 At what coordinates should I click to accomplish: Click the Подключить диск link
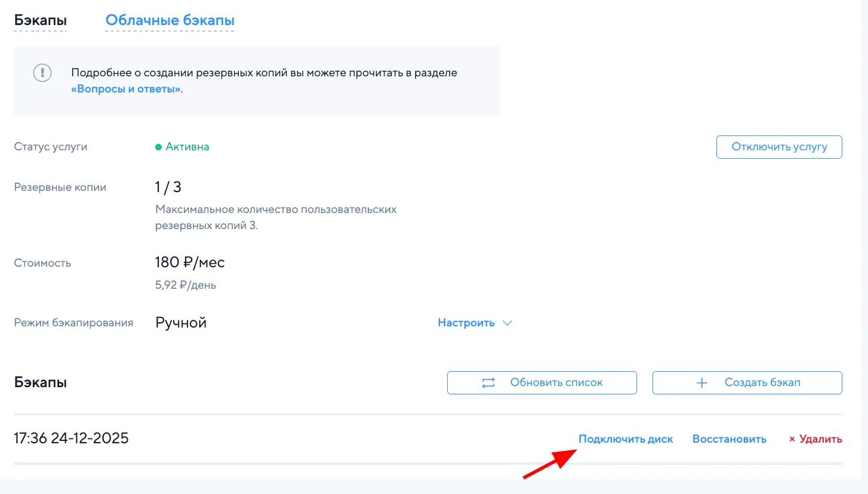[x=626, y=439]
